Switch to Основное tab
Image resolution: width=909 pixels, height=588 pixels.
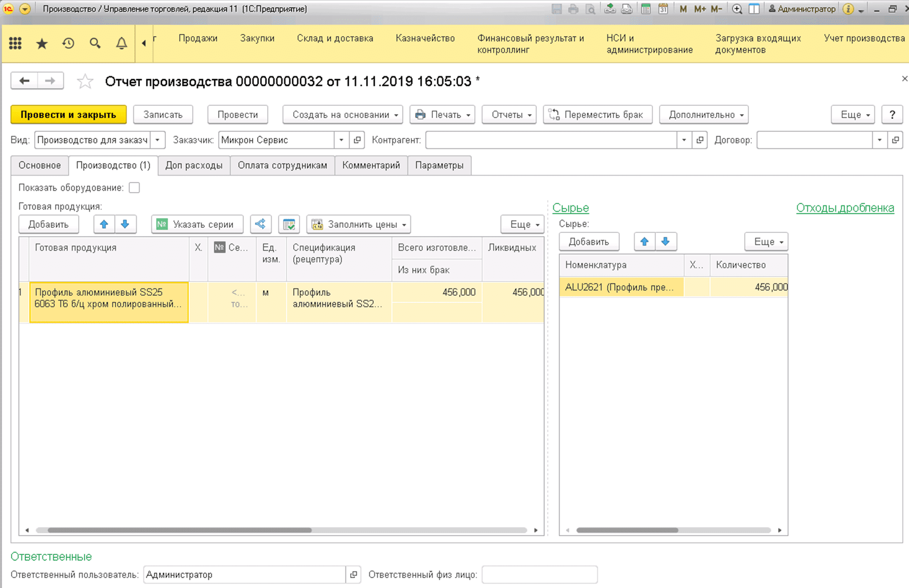click(40, 165)
